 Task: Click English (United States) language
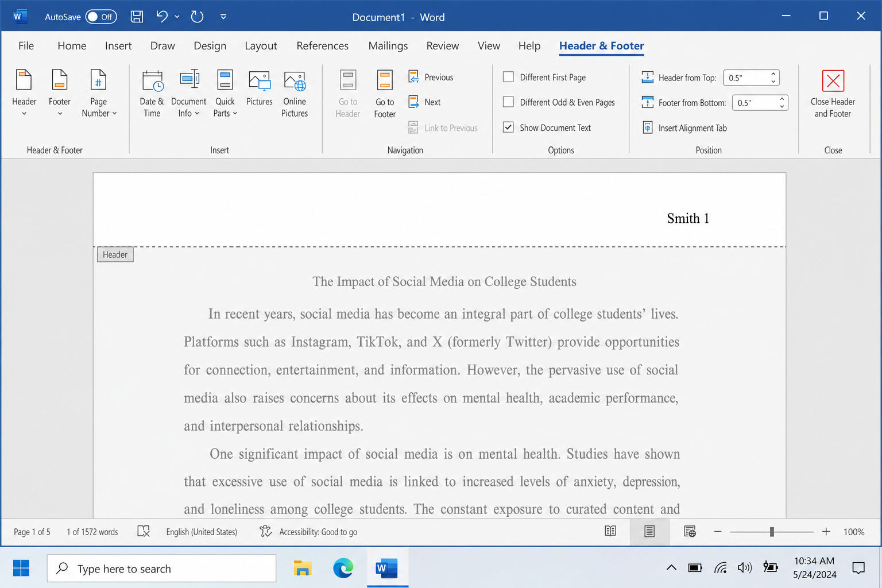pos(202,532)
